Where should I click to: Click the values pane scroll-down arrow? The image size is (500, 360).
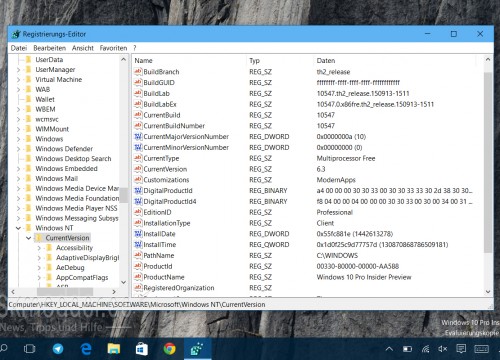pyautogui.click(x=488, y=292)
